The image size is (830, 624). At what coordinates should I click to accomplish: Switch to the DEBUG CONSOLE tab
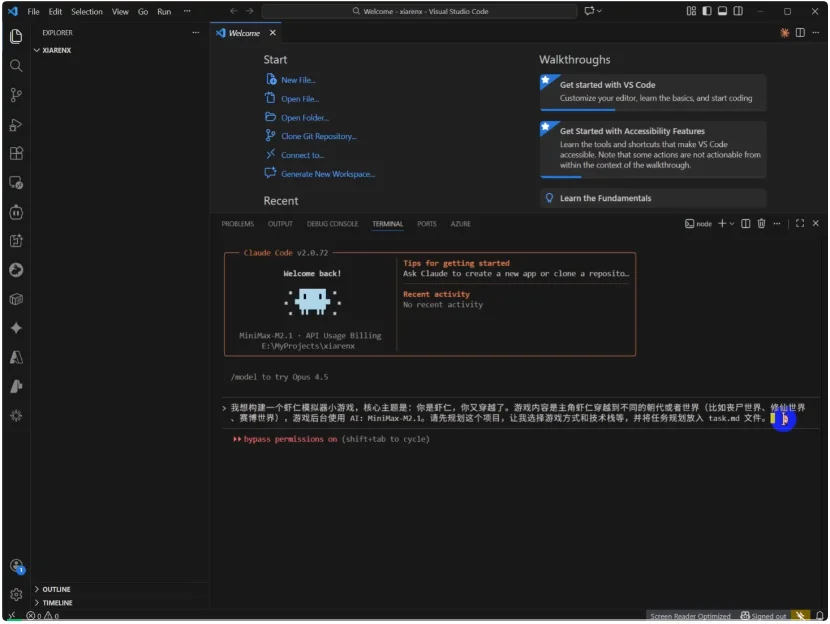coord(332,224)
